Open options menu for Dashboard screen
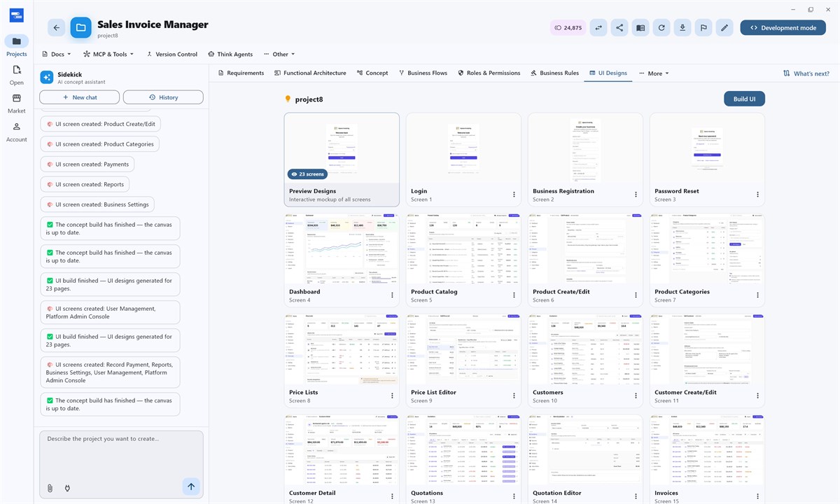Screen dimensions: 840x504 click(x=392, y=295)
